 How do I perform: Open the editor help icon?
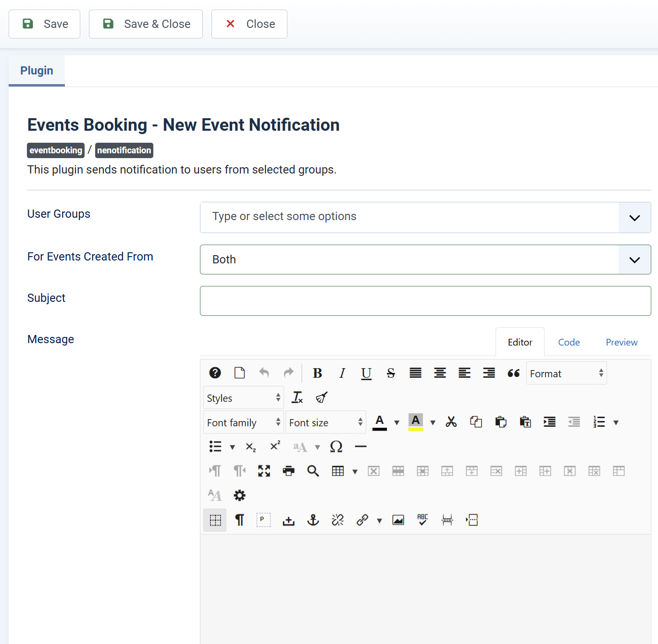[215, 373]
